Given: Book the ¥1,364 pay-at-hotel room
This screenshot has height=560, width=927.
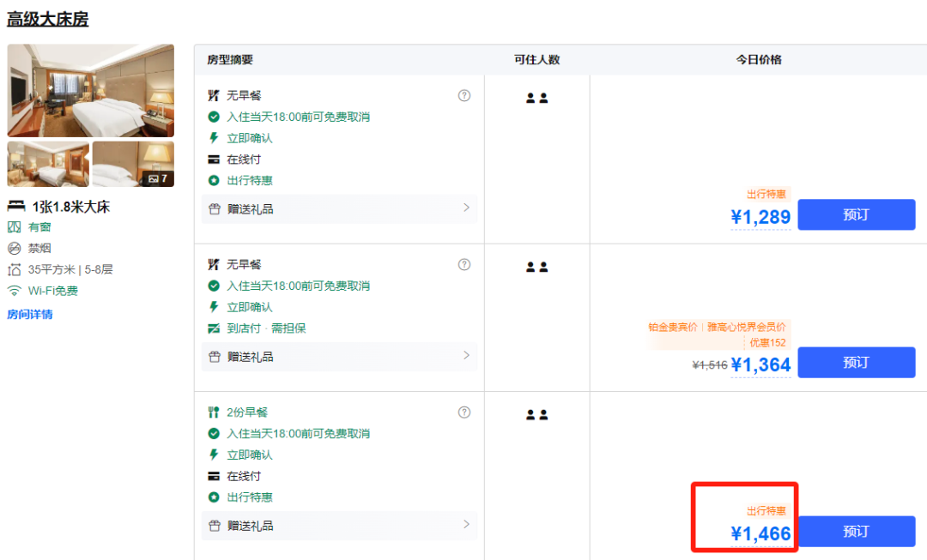Looking at the screenshot, I should click(856, 363).
